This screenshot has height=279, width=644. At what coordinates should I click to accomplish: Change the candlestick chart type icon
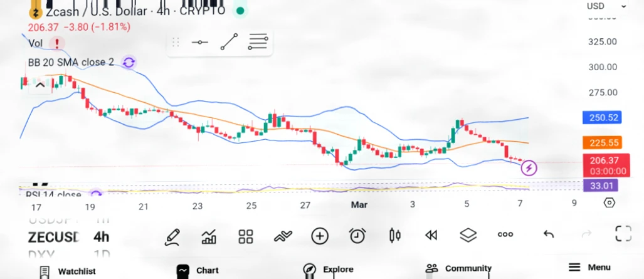(394, 236)
